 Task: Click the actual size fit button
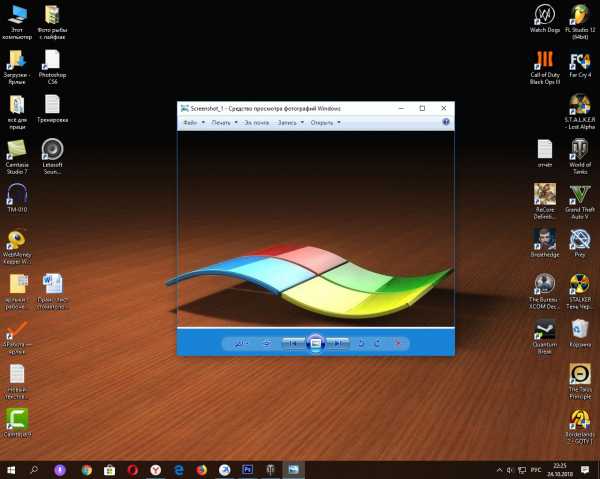[267, 343]
